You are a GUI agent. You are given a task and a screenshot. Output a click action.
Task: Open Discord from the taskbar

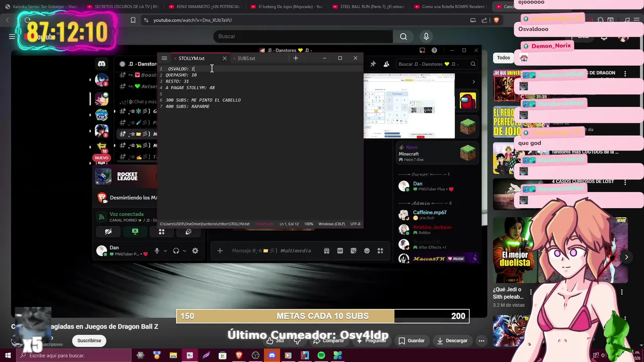272,355
